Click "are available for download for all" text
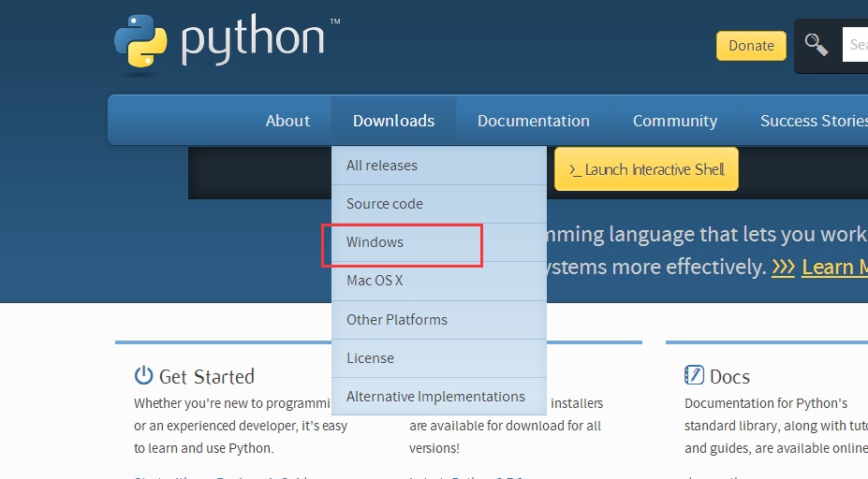This screenshot has height=479, width=868. [505, 426]
